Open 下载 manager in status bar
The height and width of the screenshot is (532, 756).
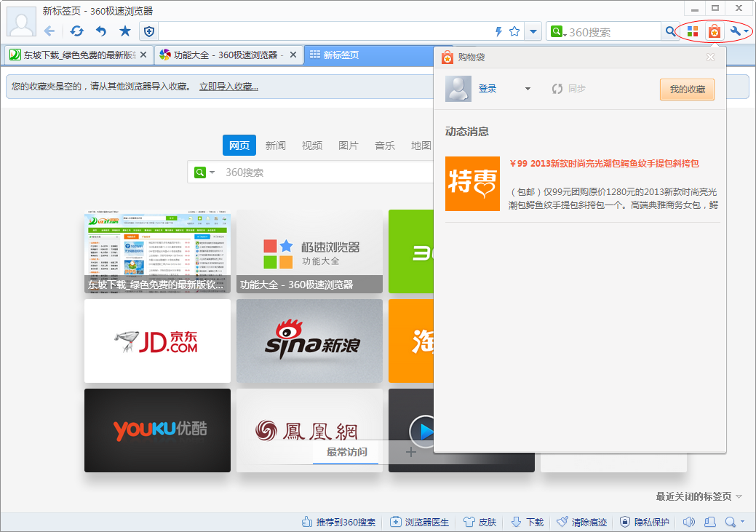click(527, 522)
